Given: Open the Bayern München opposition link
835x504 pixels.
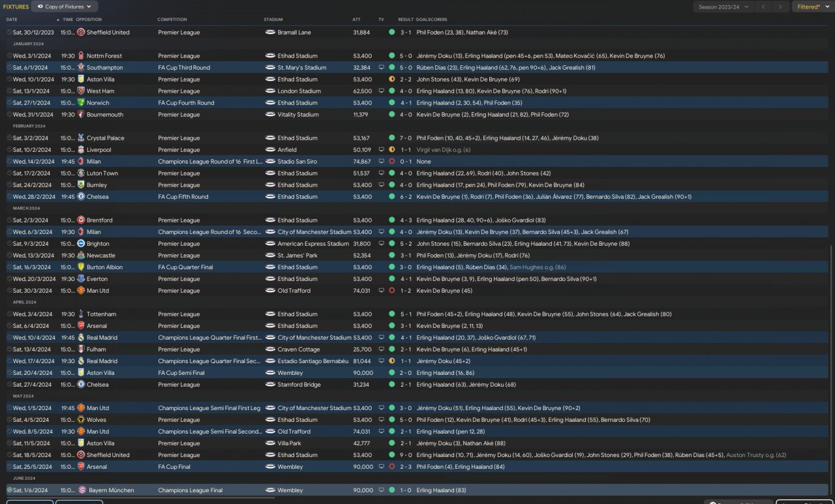Looking at the screenshot, I should (x=110, y=490).
